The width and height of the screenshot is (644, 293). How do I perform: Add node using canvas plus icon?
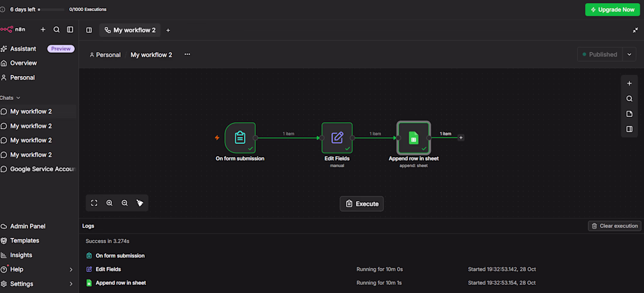point(629,83)
